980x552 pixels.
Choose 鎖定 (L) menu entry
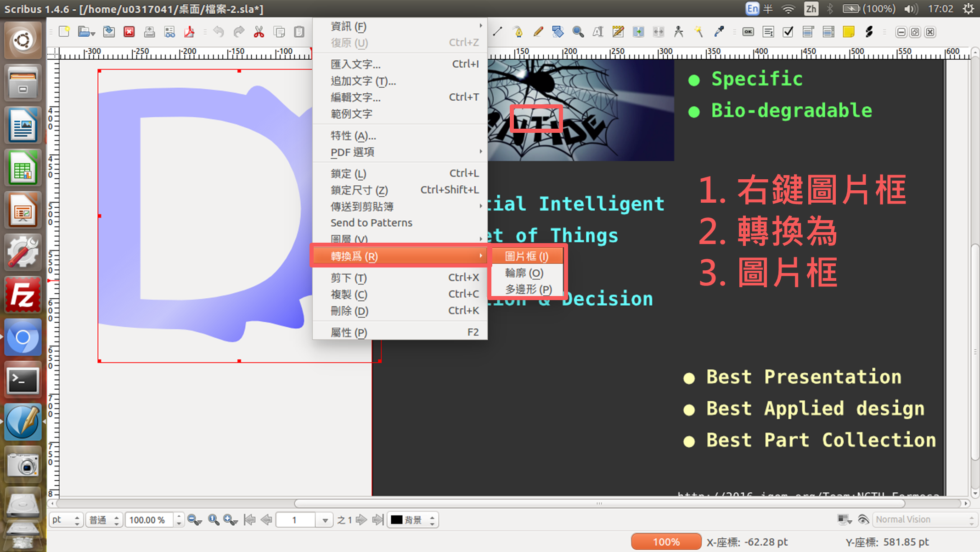[x=400, y=173]
